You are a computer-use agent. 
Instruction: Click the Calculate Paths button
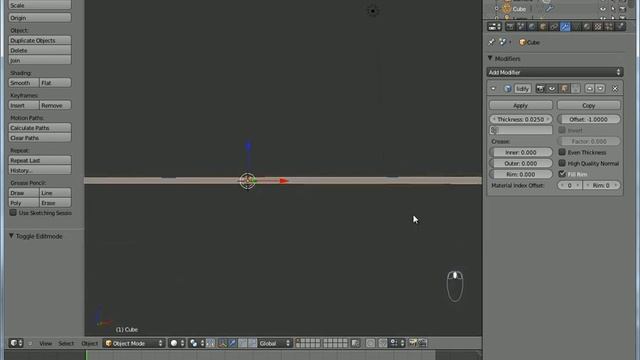(x=40, y=128)
